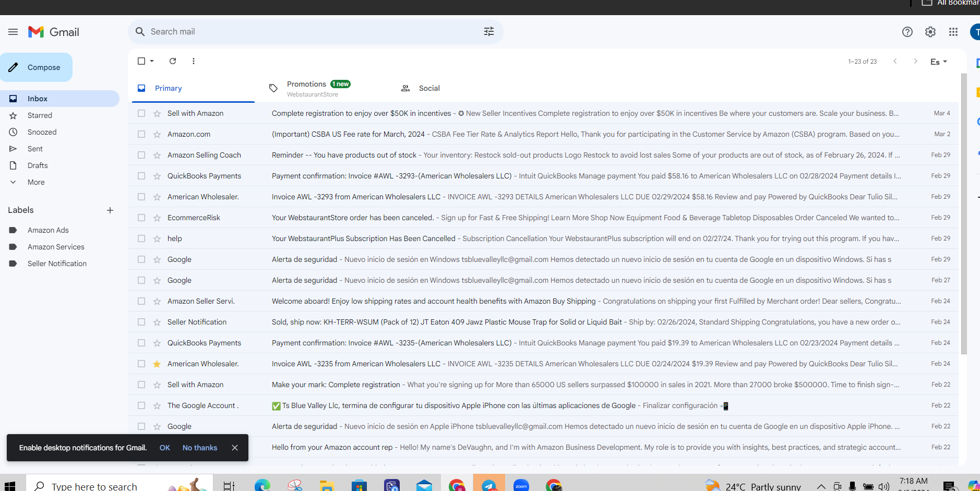Open search options filter icon

coord(489,32)
